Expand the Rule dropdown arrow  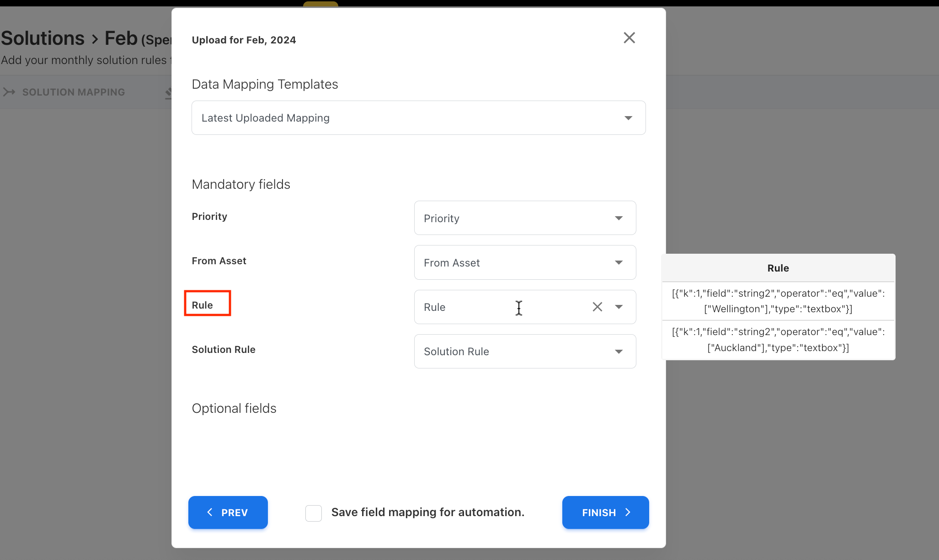(x=619, y=307)
